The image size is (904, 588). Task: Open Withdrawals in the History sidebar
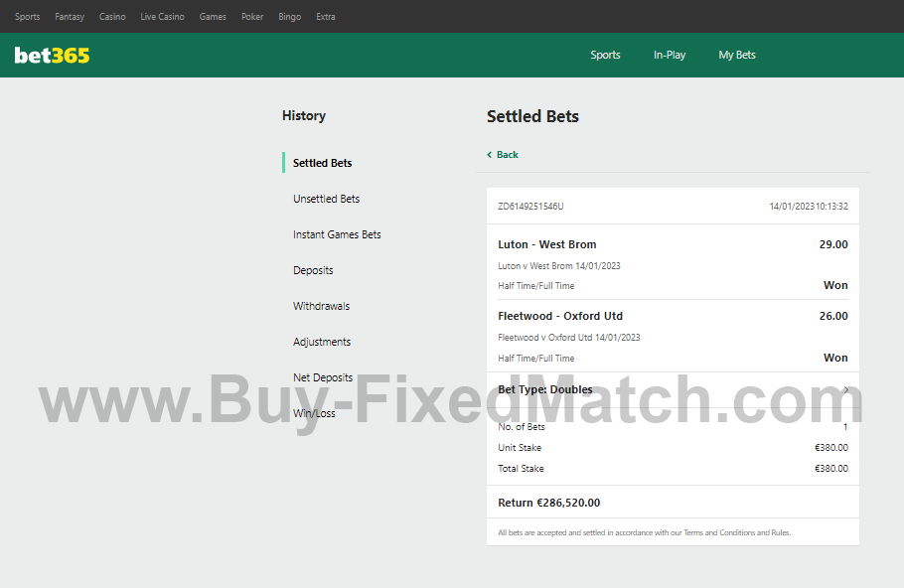(x=321, y=306)
